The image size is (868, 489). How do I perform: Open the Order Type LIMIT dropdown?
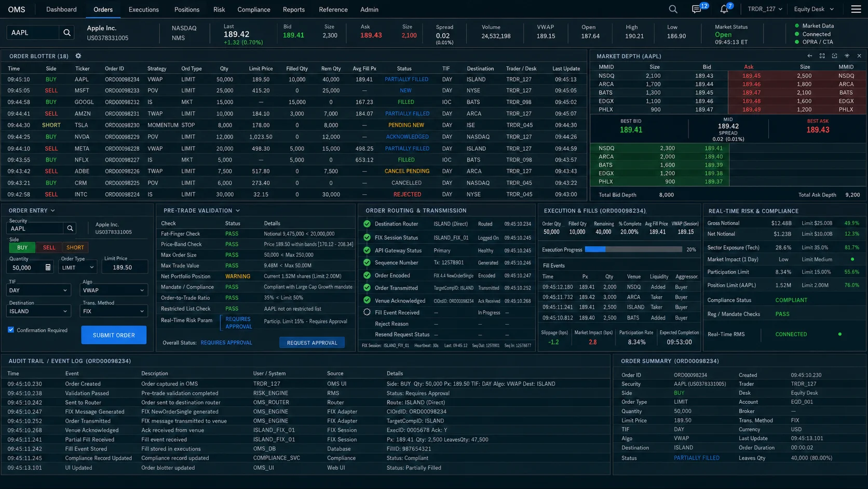(77, 267)
